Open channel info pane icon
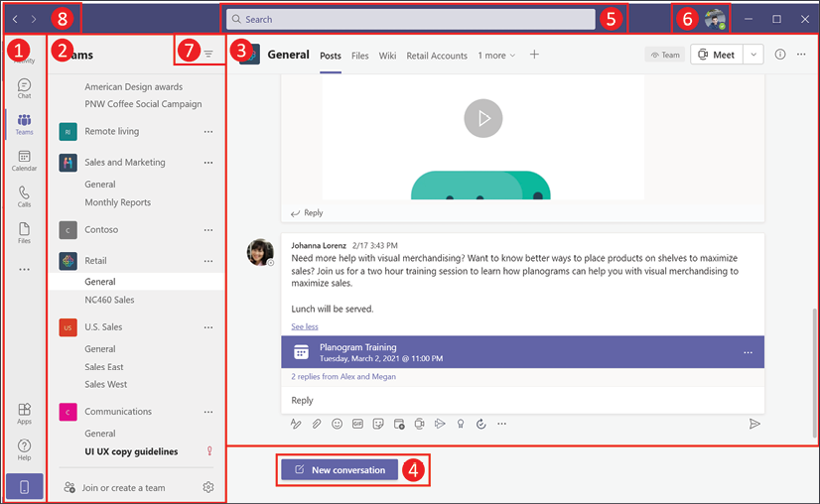This screenshot has width=820, height=504. (779, 55)
